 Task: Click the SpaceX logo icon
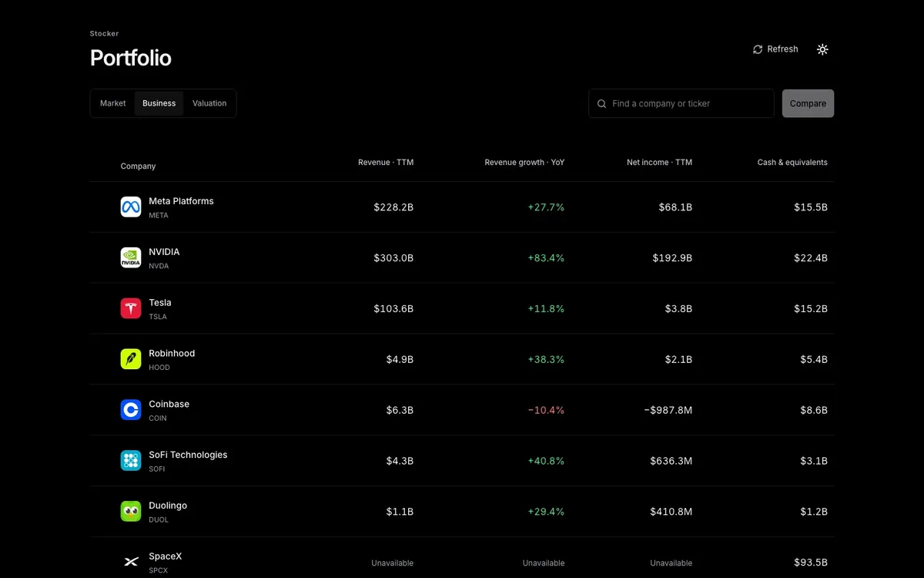coord(131,562)
